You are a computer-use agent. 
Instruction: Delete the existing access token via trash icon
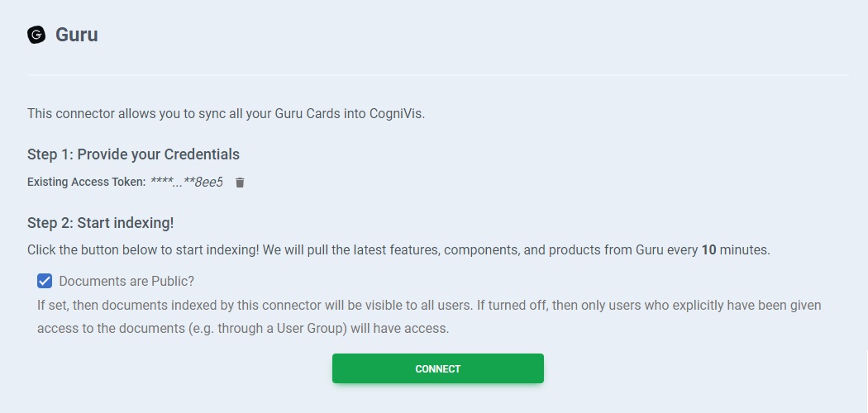point(240,183)
